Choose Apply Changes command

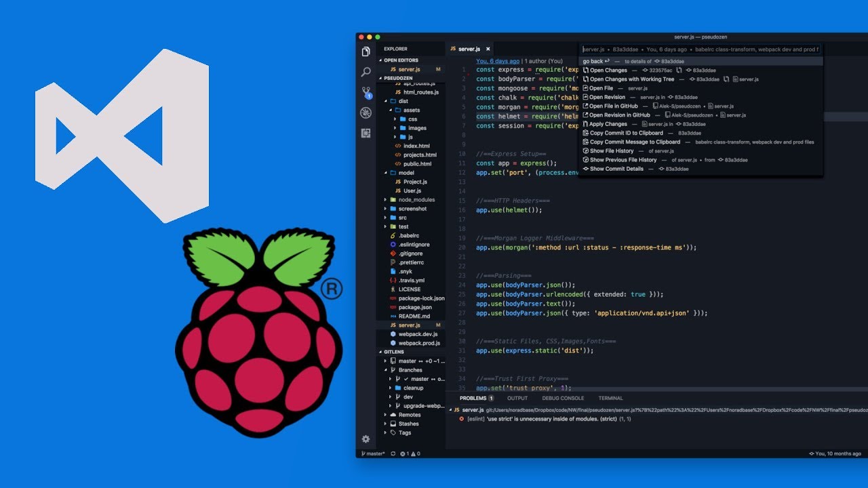(x=701, y=124)
